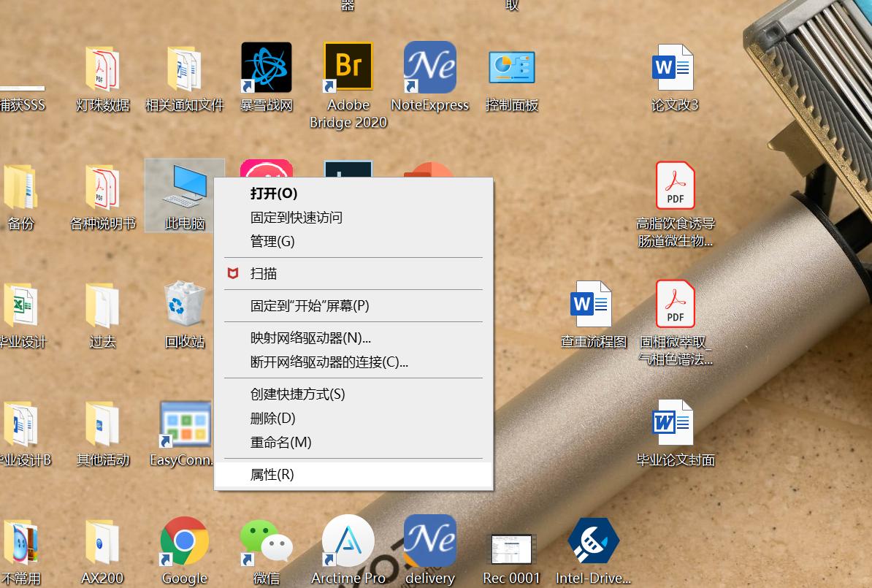Launch the NoteExpress application

[x=430, y=66]
